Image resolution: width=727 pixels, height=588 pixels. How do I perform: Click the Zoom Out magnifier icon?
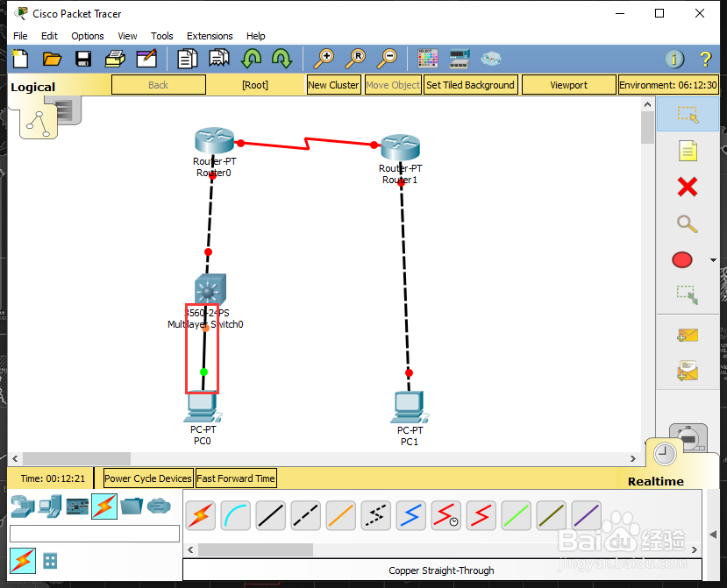click(387, 59)
